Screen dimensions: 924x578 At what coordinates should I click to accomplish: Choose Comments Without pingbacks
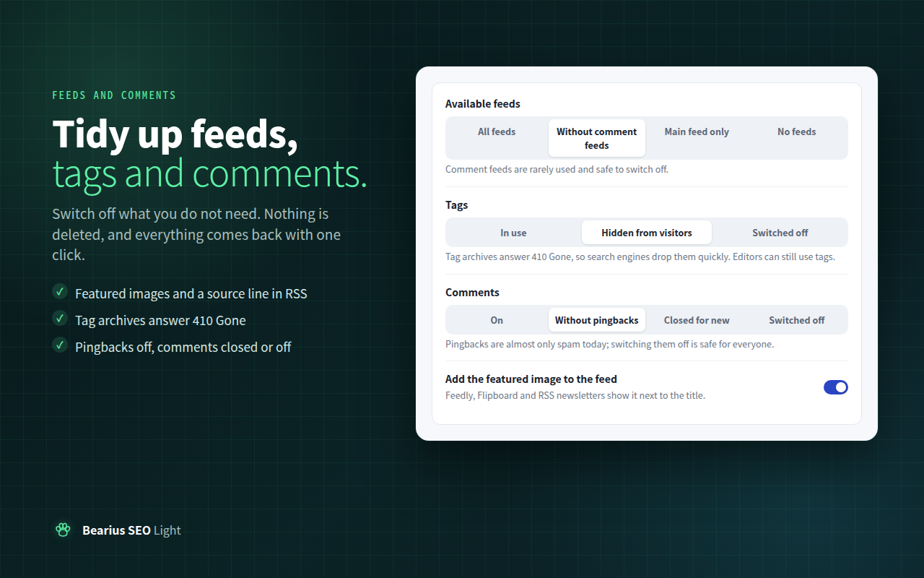(597, 320)
